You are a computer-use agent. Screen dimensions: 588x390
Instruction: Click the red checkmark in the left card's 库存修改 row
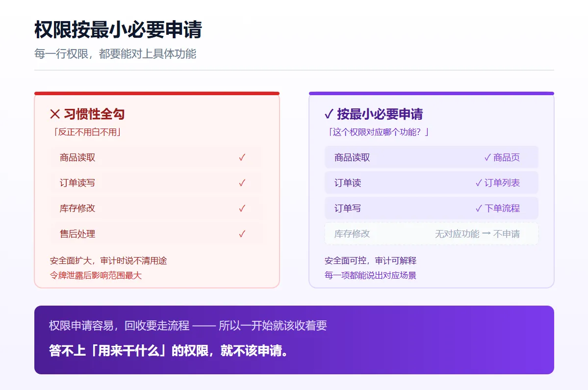pos(242,208)
